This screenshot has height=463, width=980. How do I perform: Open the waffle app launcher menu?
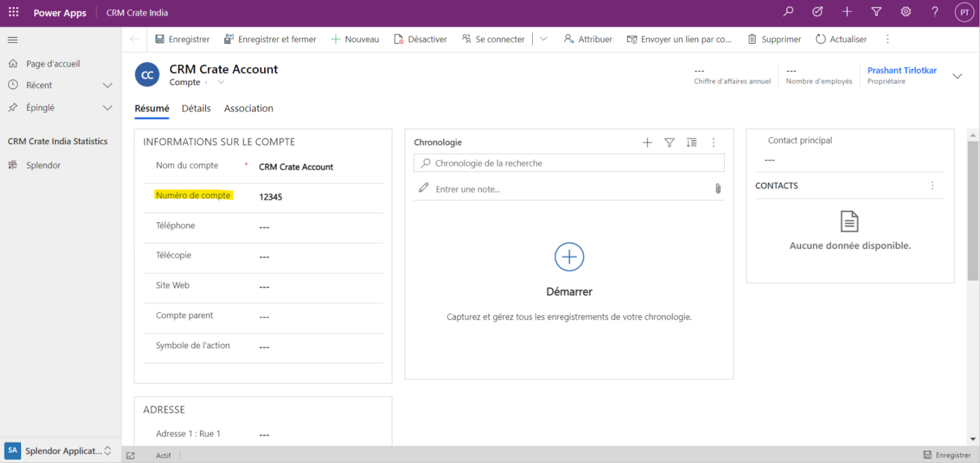[13, 11]
